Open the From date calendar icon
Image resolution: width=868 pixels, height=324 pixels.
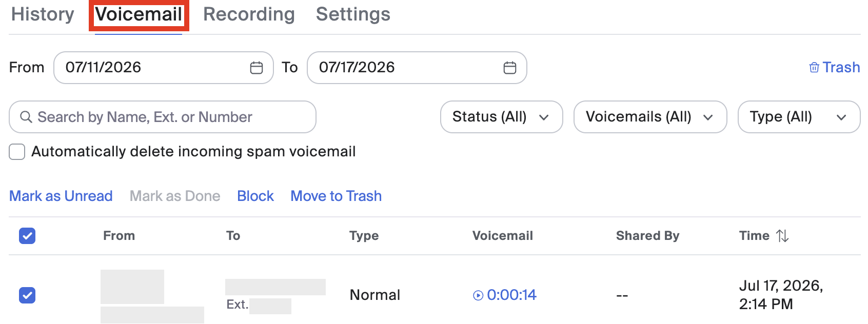tap(257, 68)
